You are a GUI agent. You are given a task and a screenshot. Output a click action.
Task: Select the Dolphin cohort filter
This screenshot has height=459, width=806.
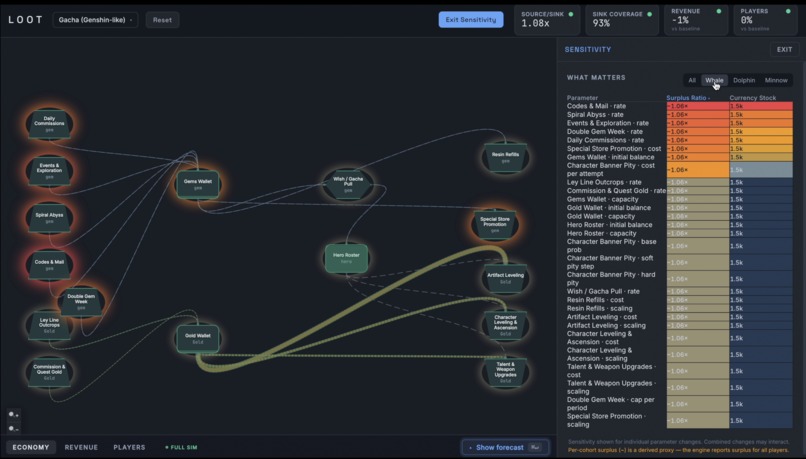[744, 80]
